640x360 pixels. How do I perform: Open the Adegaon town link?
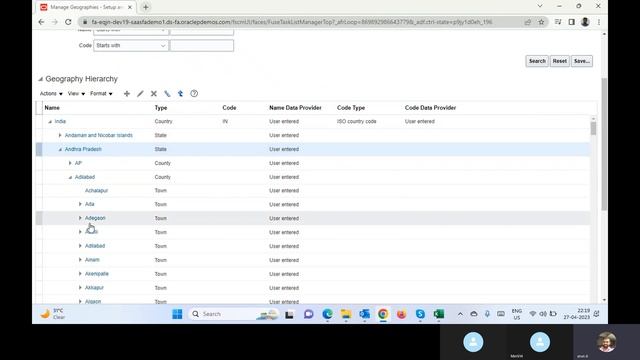click(x=95, y=218)
